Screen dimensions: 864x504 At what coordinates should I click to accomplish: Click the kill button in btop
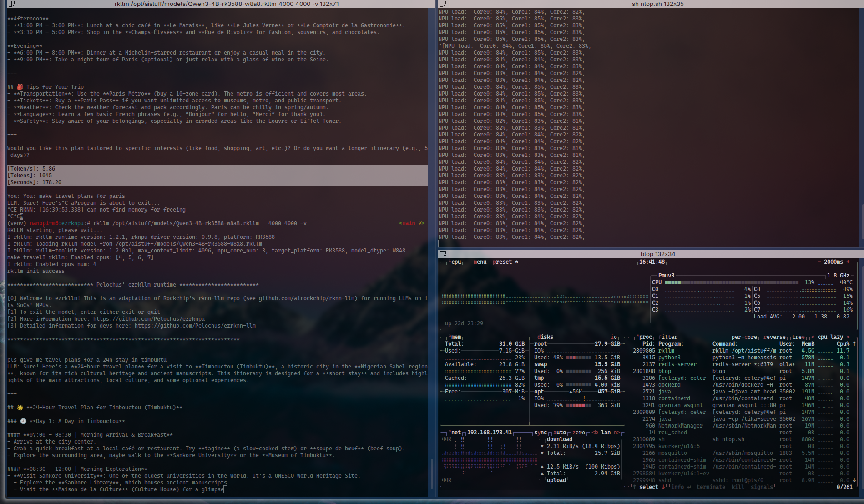[738, 487]
